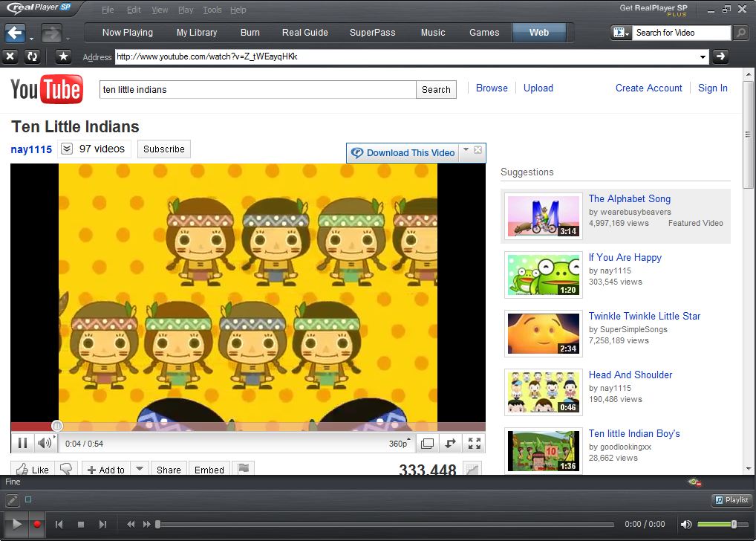Show video statistics chart icon

point(472,469)
